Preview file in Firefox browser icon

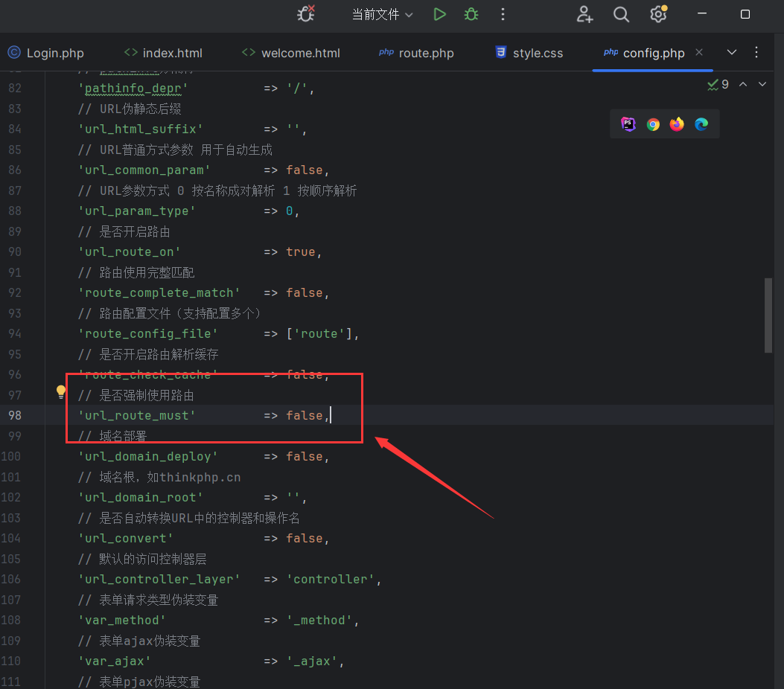(677, 124)
